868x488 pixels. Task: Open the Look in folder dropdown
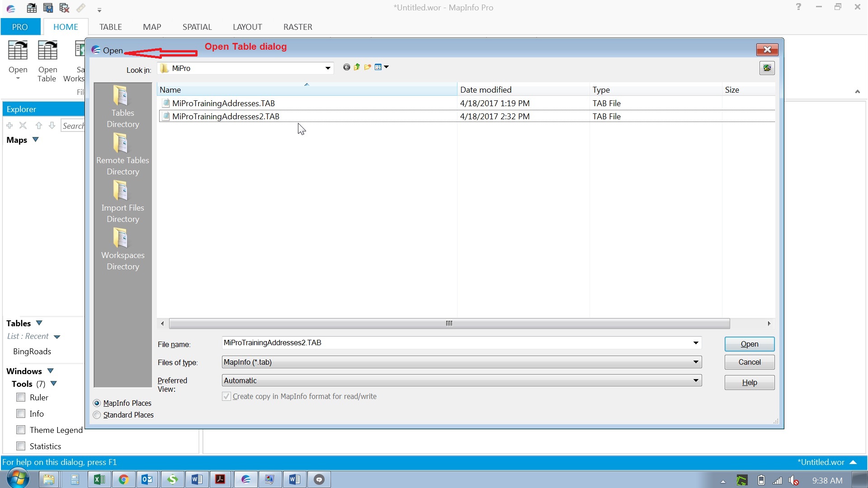(327, 68)
